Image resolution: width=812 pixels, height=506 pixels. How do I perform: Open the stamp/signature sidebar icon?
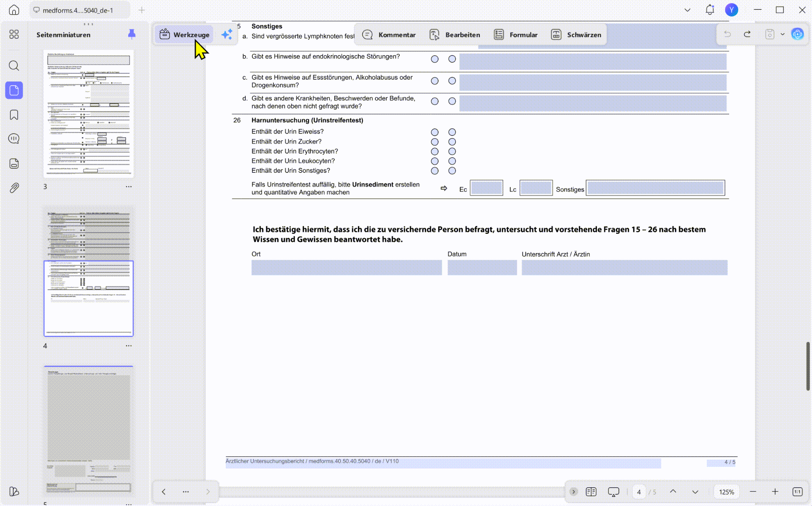[x=14, y=163]
